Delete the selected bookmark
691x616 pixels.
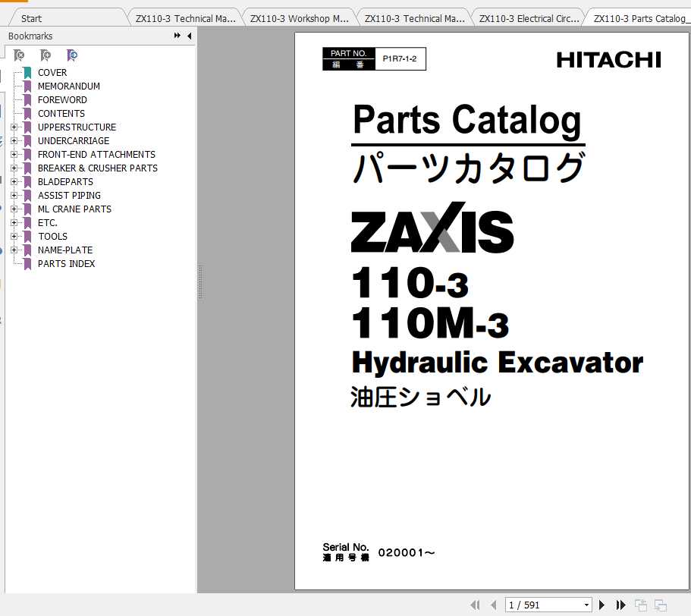tap(20, 55)
